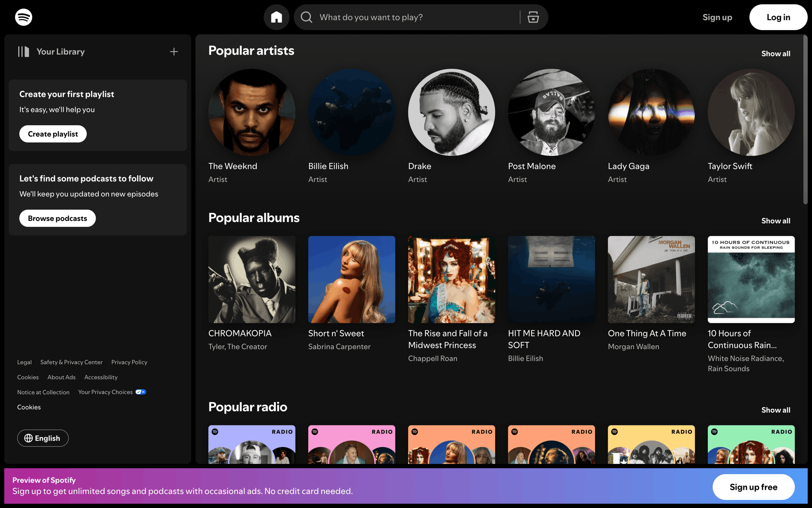Viewport: 812px width, 508px height.
Task: Click plus icon to create playlist or folder
Action: 174,52
